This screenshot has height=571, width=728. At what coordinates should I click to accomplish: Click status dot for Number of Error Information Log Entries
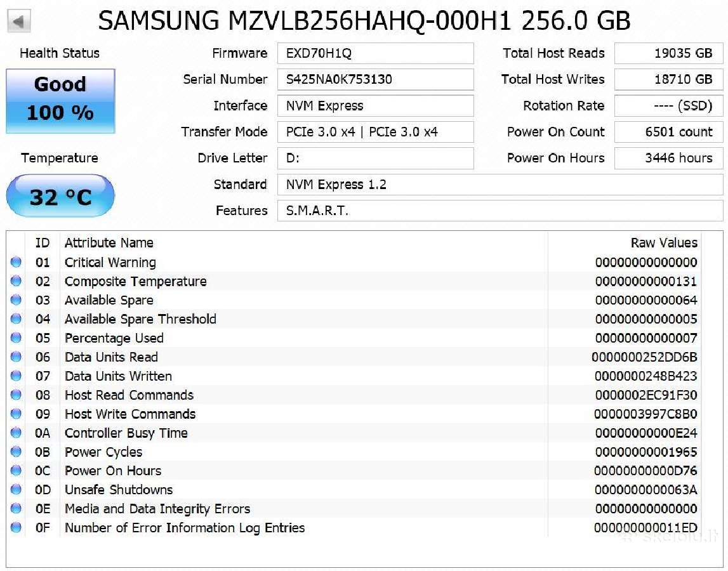[17, 528]
